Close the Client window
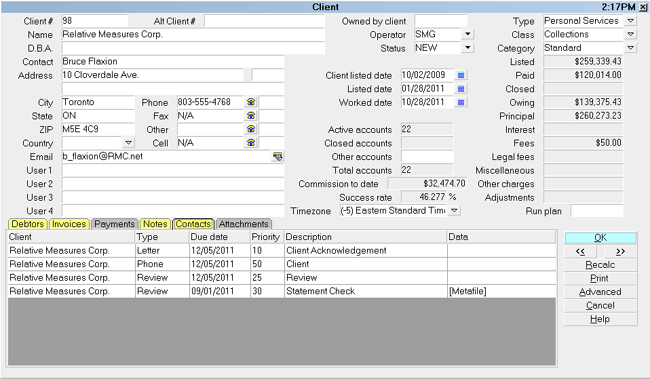Viewport: 650px width, 379px height. tap(643, 7)
